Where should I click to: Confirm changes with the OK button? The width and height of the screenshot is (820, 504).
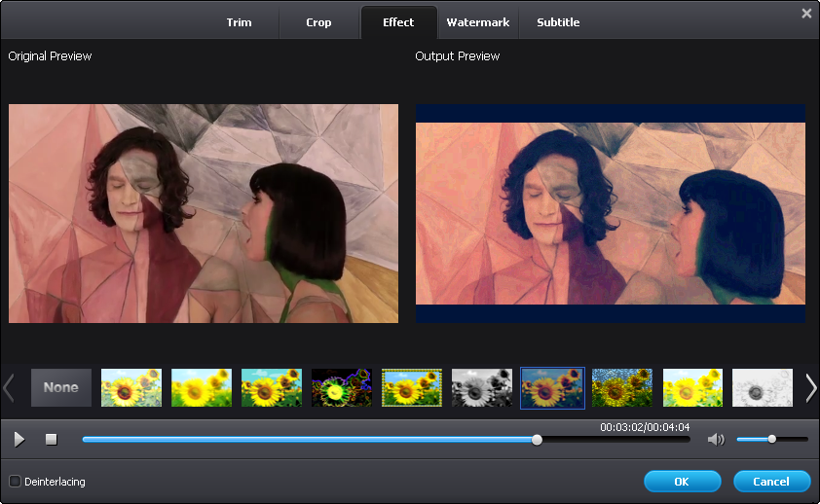coord(682,482)
